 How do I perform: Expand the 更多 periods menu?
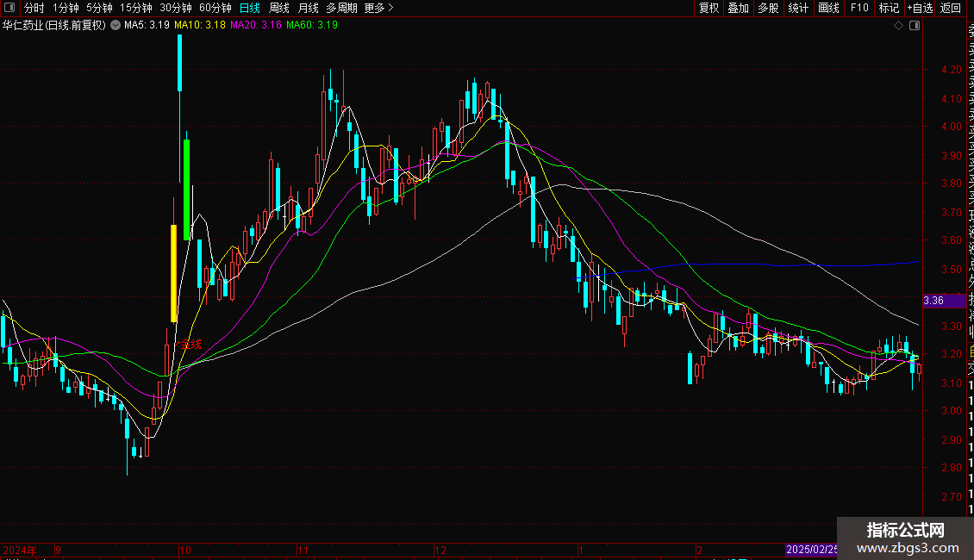tap(378, 8)
